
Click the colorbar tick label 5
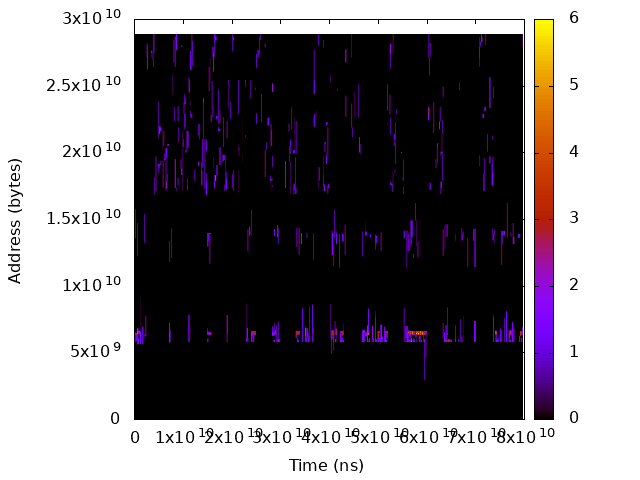tap(574, 85)
